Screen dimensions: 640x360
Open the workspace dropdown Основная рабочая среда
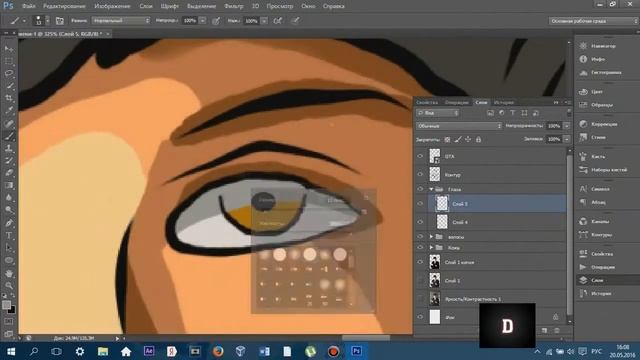pos(593,21)
